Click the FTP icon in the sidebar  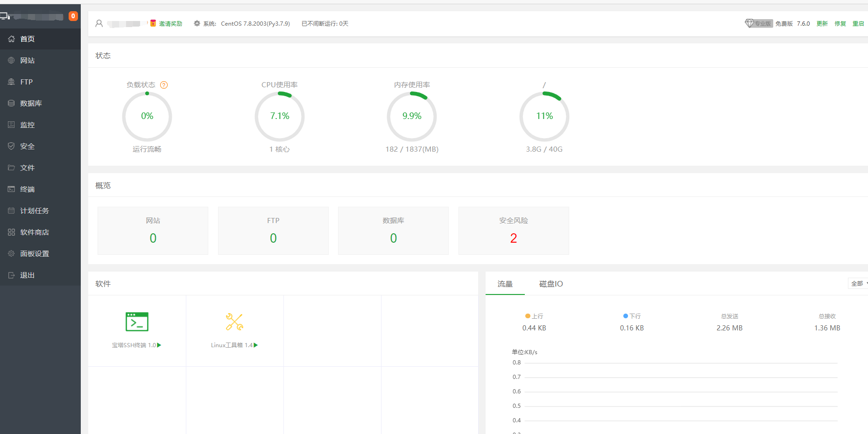(11, 82)
